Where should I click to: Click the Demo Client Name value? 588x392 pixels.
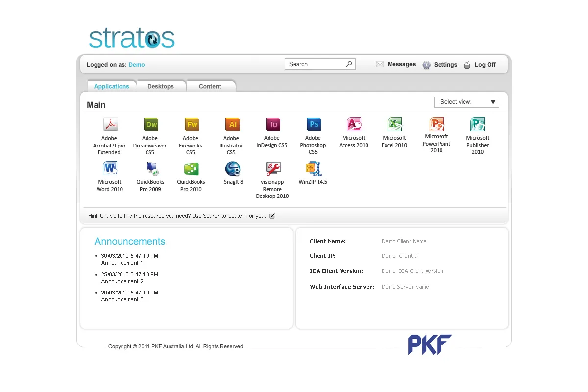pos(404,241)
